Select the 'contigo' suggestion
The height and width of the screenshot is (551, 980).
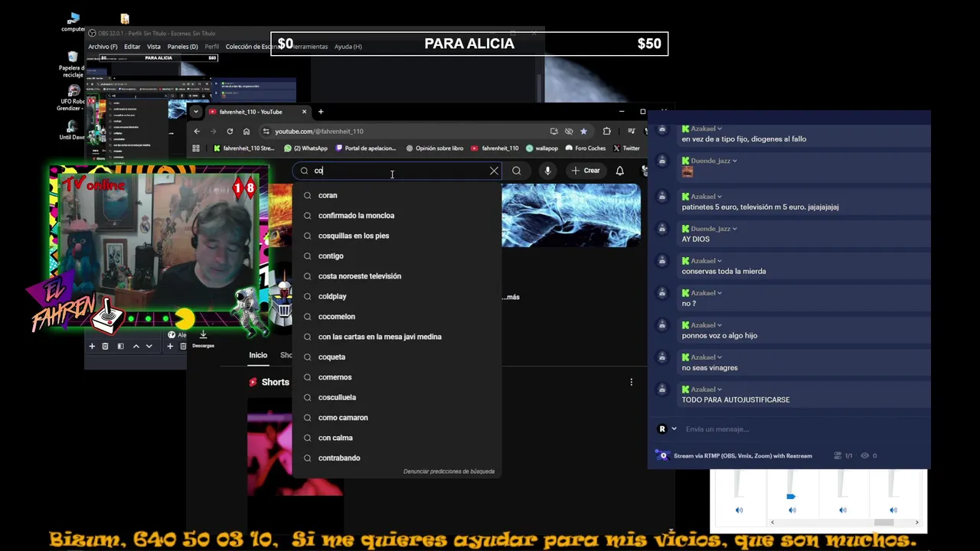tap(397, 256)
